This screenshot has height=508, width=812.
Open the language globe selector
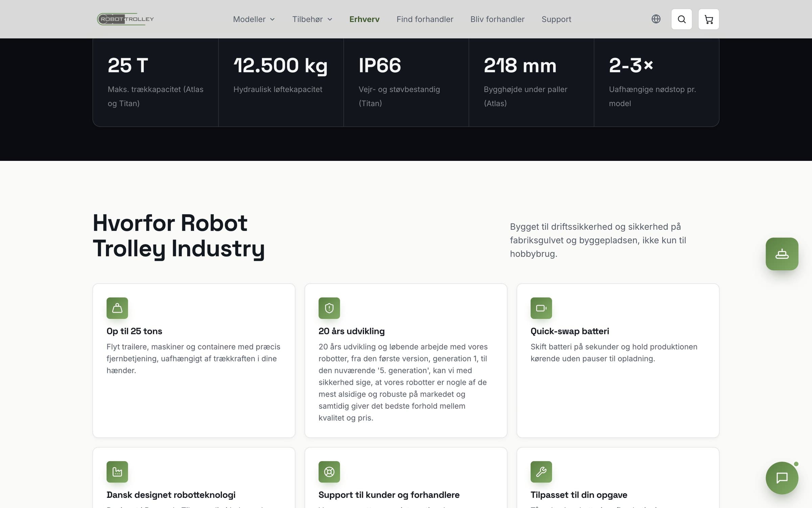(656, 19)
